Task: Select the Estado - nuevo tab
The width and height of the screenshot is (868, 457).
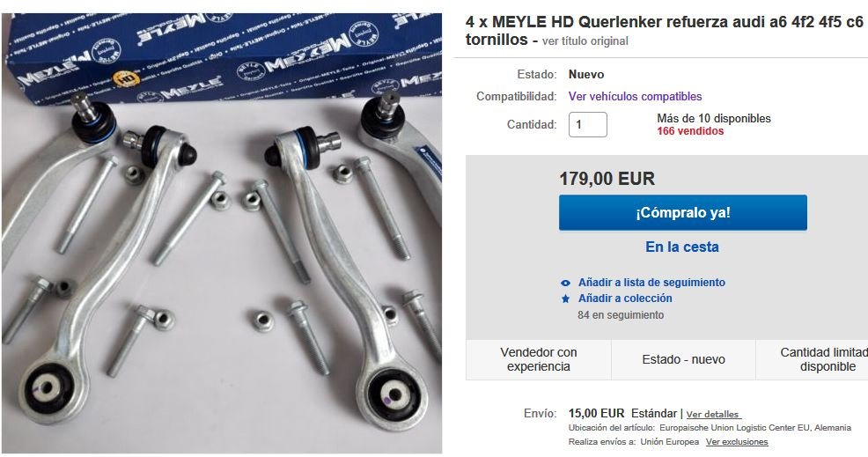Action: [684, 359]
